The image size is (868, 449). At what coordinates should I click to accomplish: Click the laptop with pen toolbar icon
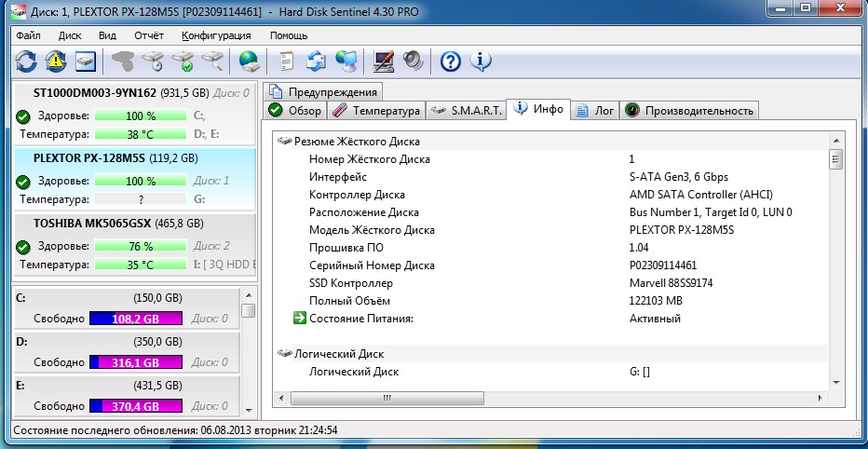384,61
